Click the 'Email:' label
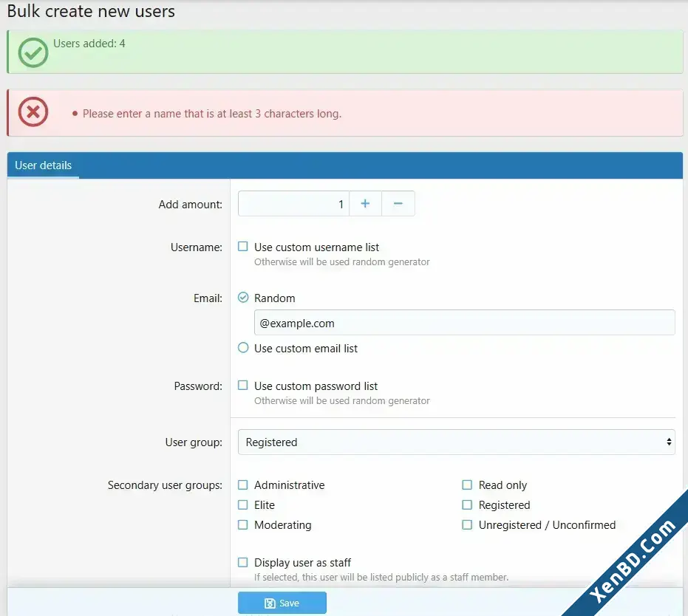688x616 pixels. coord(208,298)
